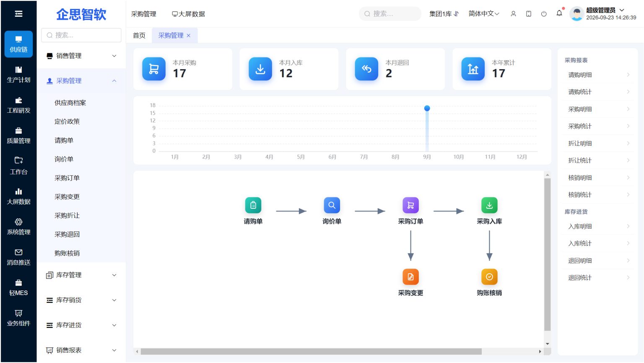The height and width of the screenshot is (363, 644).
Task: Open the 简体中文 language dropdown
Action: pos(484,14)
